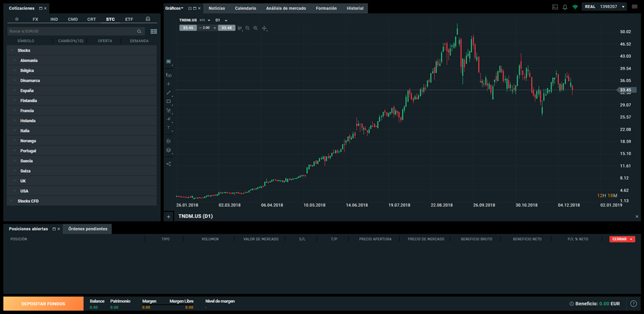Select the Fibonacci retracement tool icon
The width and height of the screenshot is (644, 314).
[169, 111]
